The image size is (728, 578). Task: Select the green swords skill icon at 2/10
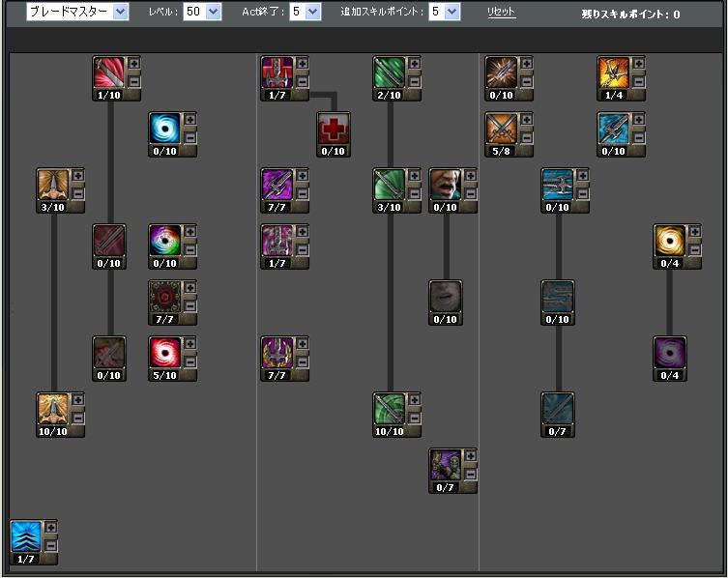(x=390, y=72)
